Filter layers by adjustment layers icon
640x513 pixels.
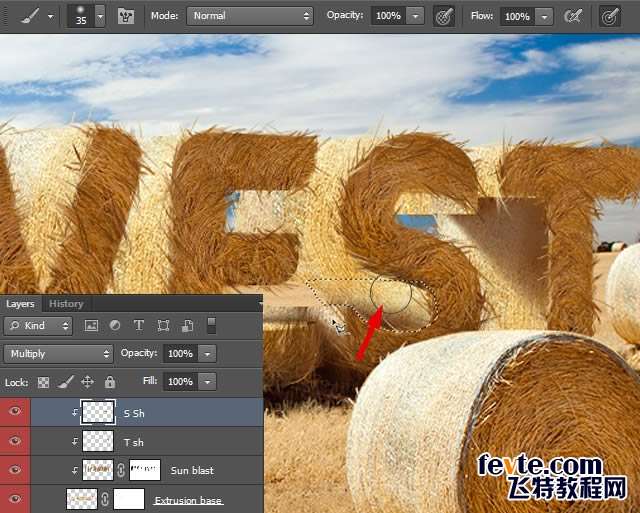(x=115, y=325)
